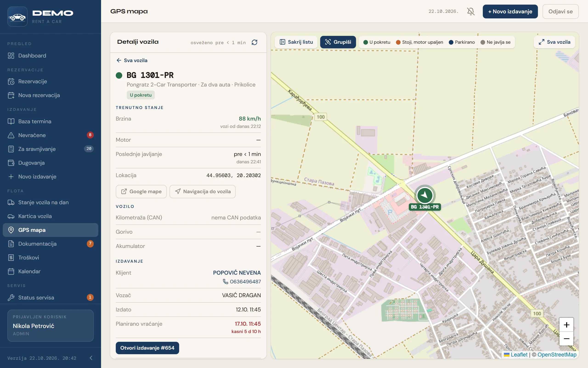Open Leaflet attribution link
This screenshot has height=368, width=588.
coord(516,355)
